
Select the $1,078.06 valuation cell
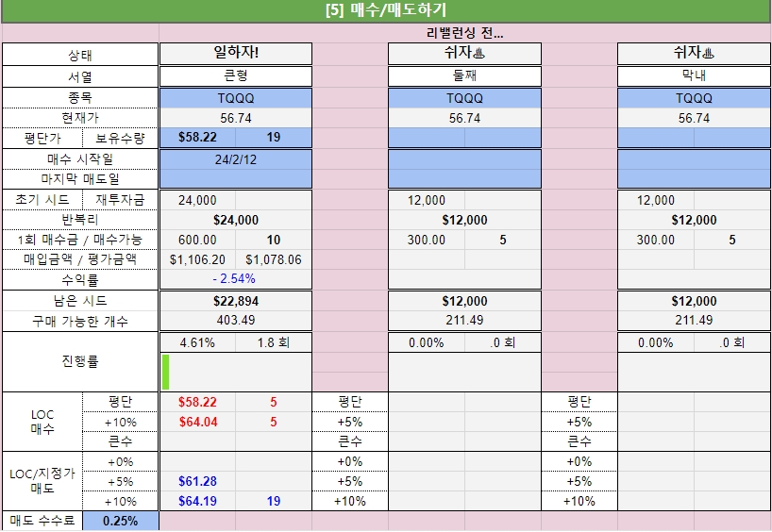point(274,259)
